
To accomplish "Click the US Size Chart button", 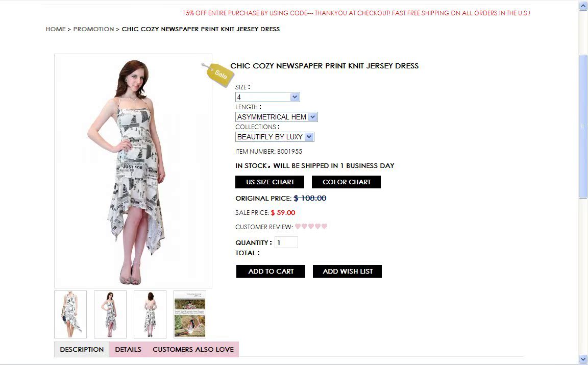I will click(270, 182).
